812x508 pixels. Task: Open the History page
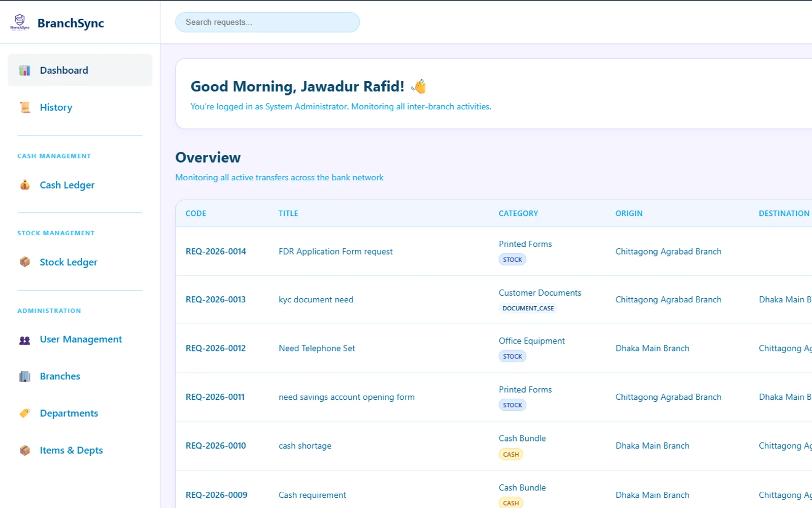(80, 107)
